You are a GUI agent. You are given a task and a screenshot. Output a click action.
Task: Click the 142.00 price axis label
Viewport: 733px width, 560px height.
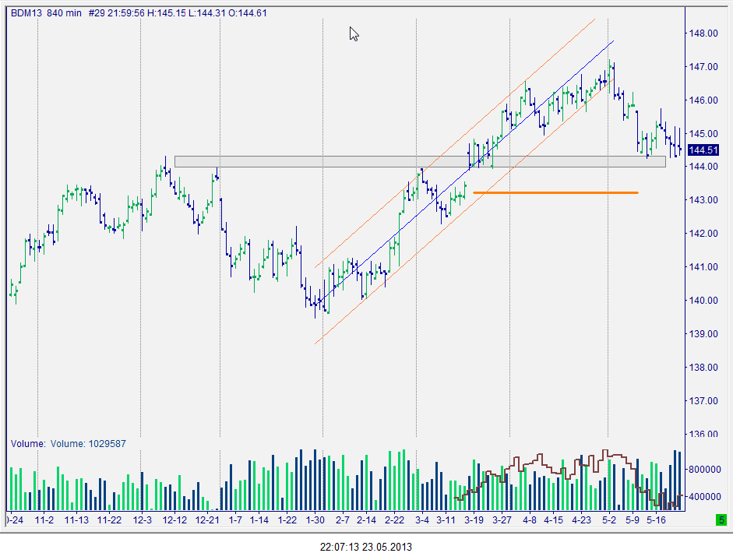[703, 233]
